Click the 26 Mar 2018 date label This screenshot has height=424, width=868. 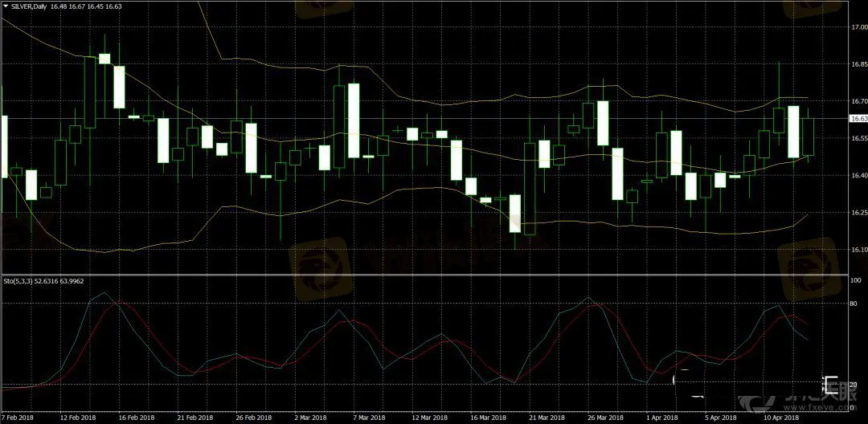604,418
